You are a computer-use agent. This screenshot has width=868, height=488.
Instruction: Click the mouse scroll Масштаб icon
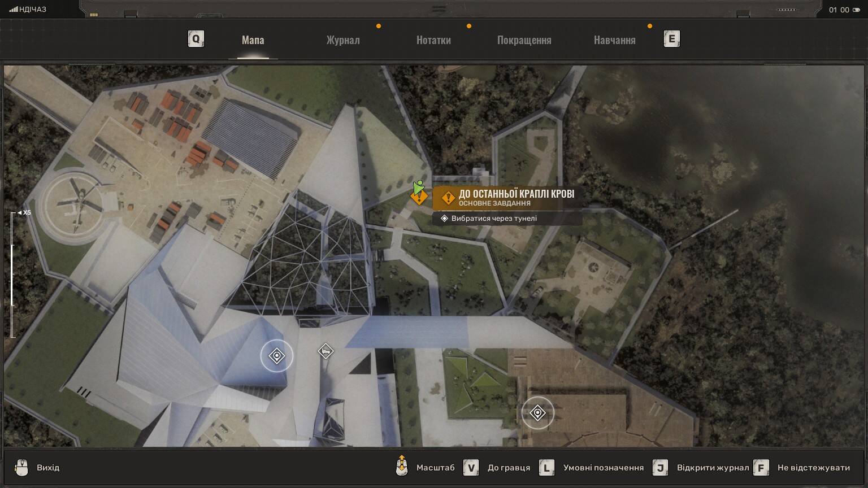coord(402,466)
